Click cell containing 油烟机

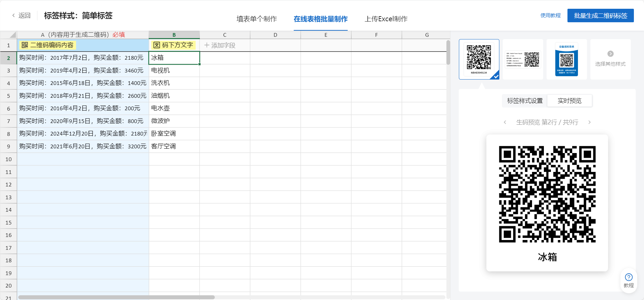(x=174, y=96)
